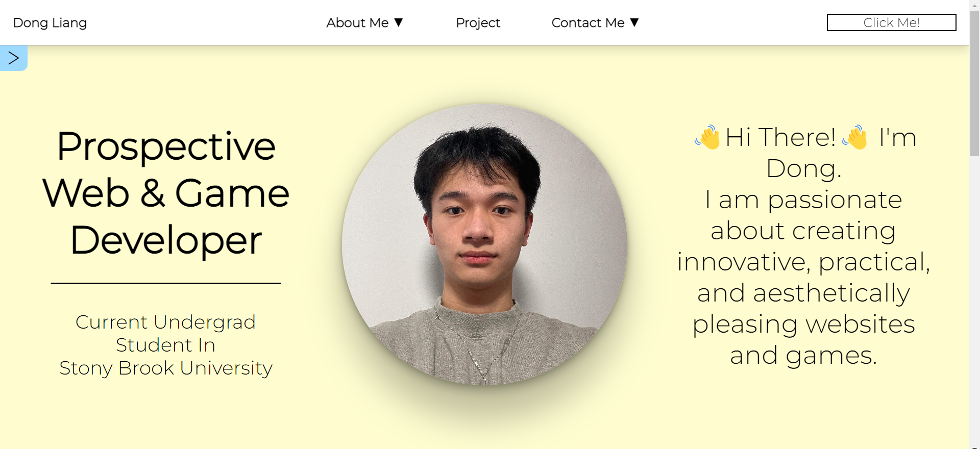The width and height of the screenshot is (980, 449).
Task: Click the 'pleasing websites' intro text
Action: (803, 325)
